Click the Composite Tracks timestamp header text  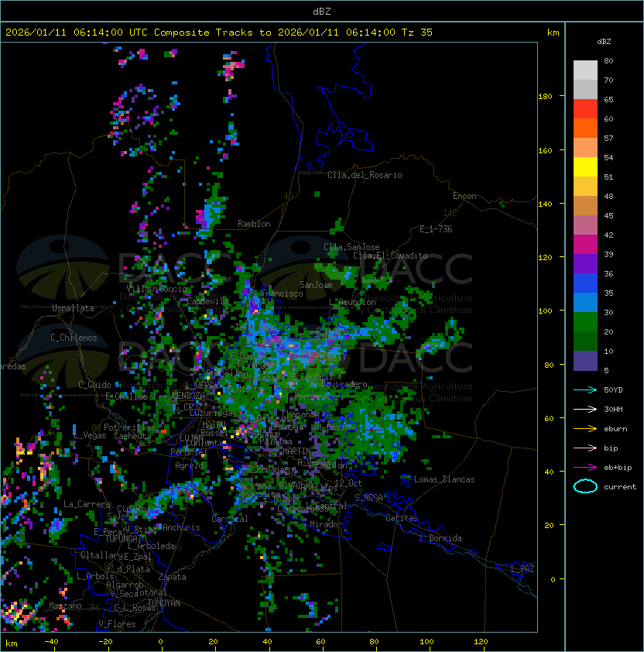click(219, 33)
